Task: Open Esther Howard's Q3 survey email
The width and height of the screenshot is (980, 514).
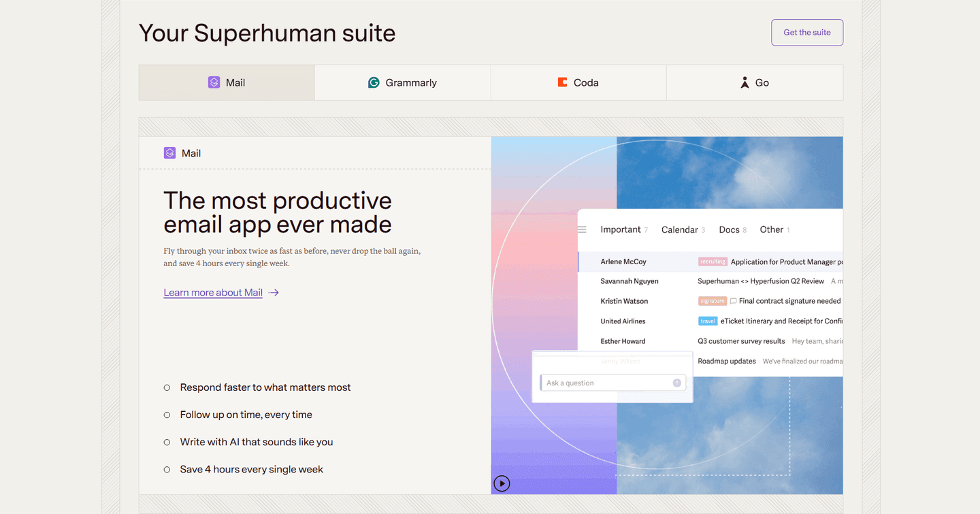Action: [x=710, y=341]
